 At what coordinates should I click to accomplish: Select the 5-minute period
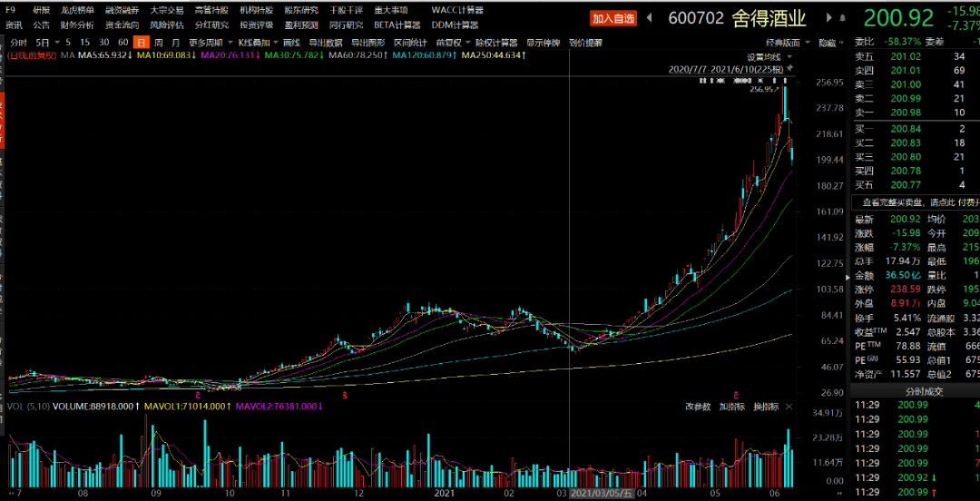tap(68, 44)
